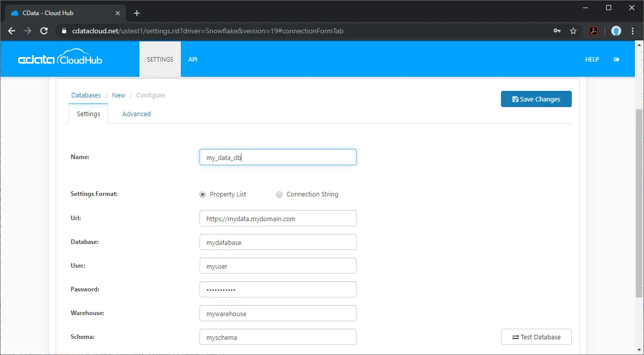
Task: Click inside the Name input field
Action: [277, 157]
